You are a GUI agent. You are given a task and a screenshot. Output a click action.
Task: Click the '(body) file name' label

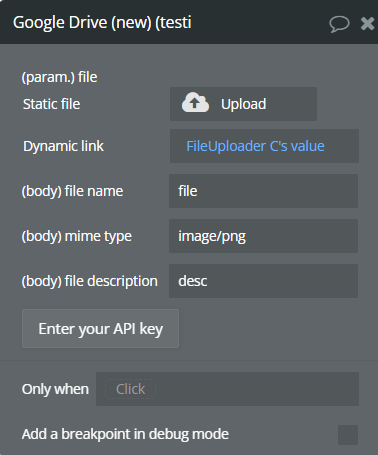coord(72,191)
